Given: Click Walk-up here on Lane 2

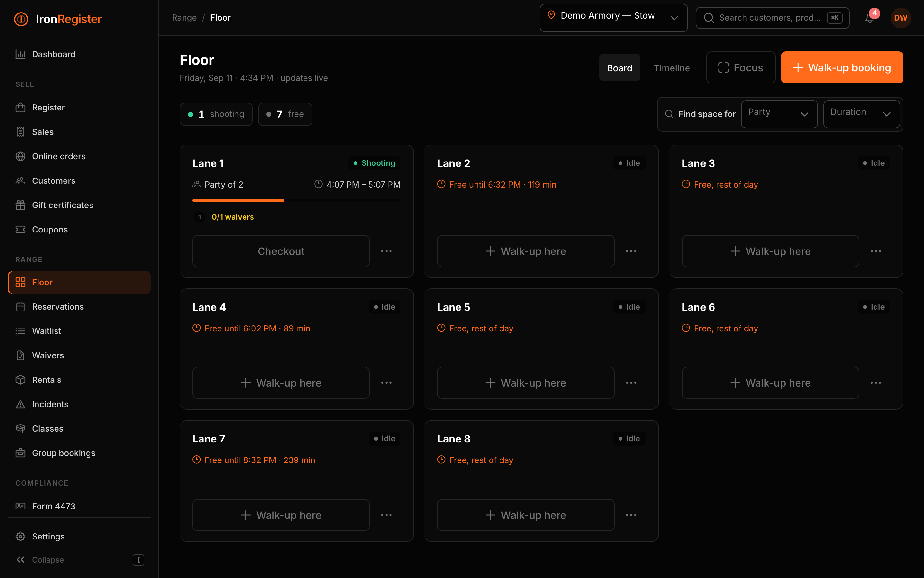Looking at the screenshot, I should click(526, 251).
